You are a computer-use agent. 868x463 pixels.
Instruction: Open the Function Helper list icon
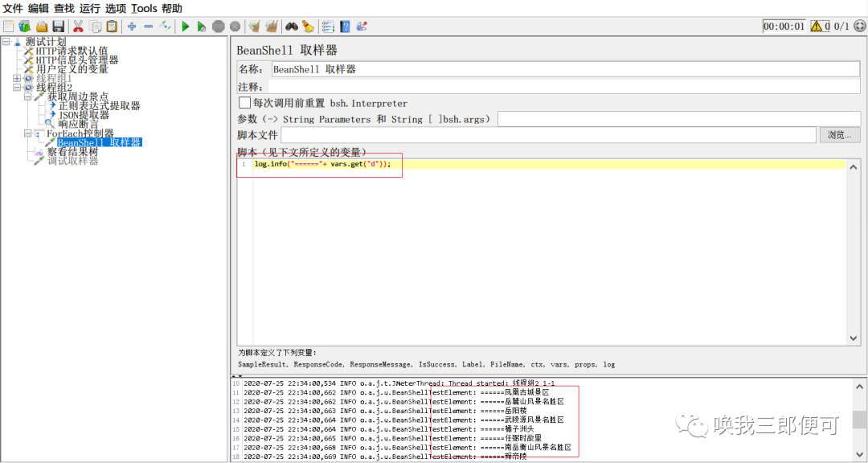click(x=328, y=26)
